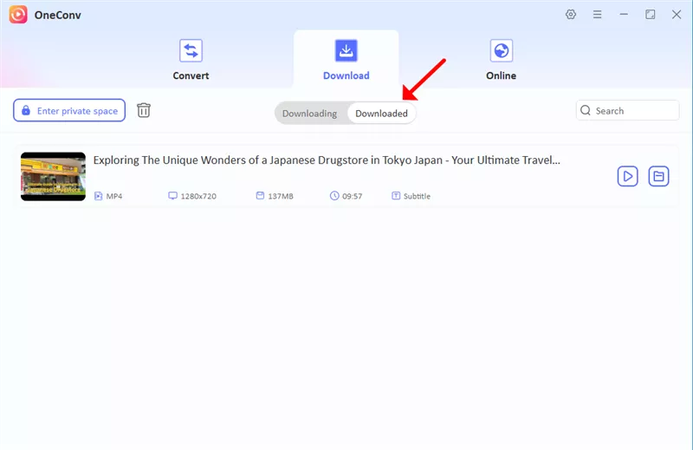Go to the Convert tab
693x450 pixels.
pyautogui.click(x=190, y=60)
